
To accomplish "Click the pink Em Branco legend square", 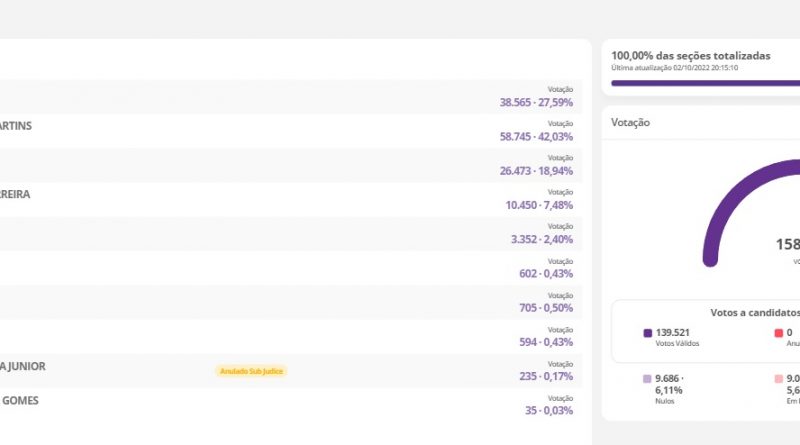I will point(777,380).
